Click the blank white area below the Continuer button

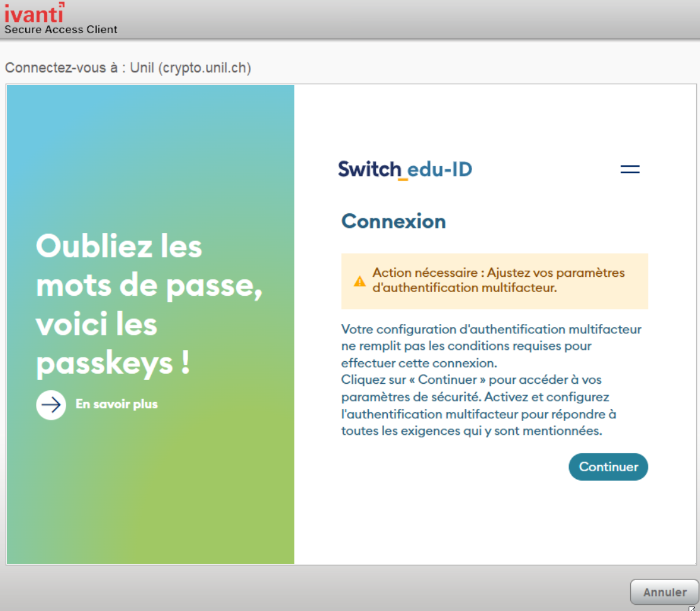[491, 522]
